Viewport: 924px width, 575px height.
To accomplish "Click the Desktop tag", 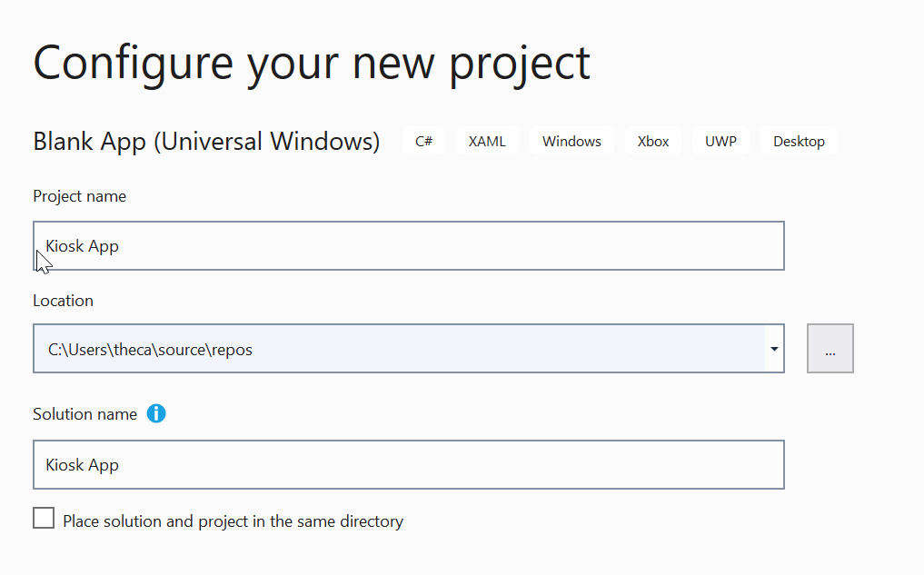I will [x=799, y=142].
